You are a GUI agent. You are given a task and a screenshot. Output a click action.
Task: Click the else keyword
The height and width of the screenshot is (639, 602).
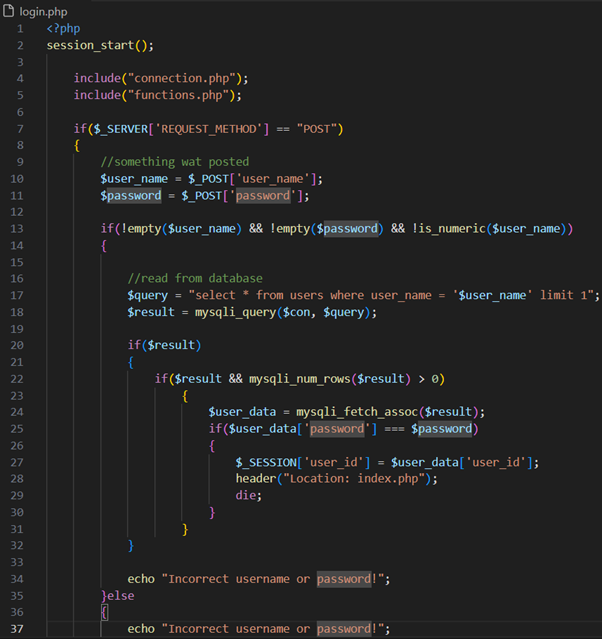point(121,595)
